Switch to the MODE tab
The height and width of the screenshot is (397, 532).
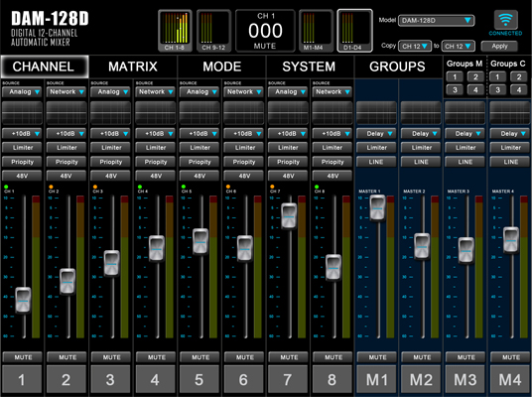coord(222,66)
